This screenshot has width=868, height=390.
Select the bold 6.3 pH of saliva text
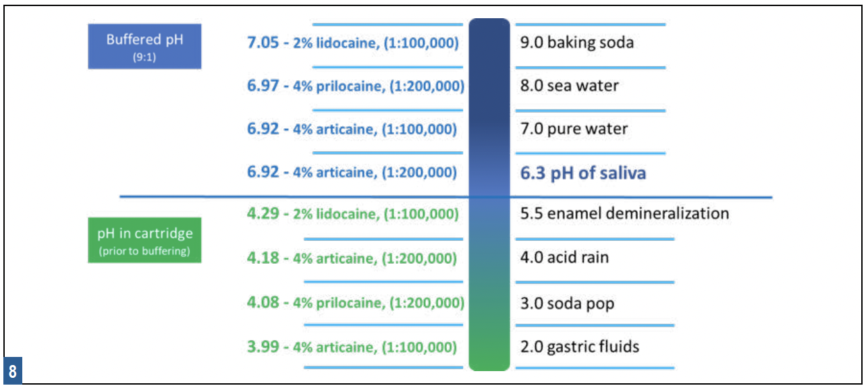(583, 173)
